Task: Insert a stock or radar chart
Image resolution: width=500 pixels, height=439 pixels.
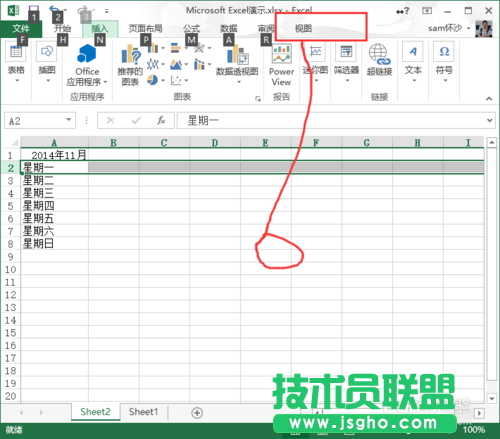Action: 199,48
